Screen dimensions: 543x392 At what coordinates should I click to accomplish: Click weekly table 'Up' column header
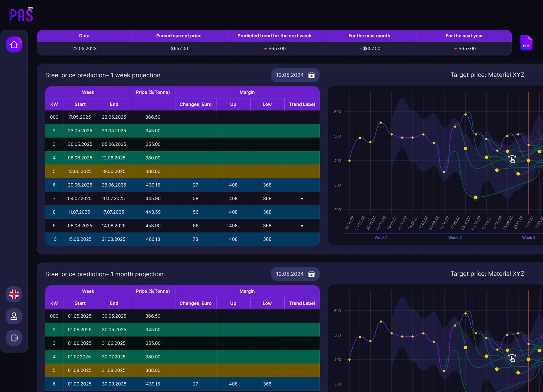pyautogui.click(x=233, y=104)
